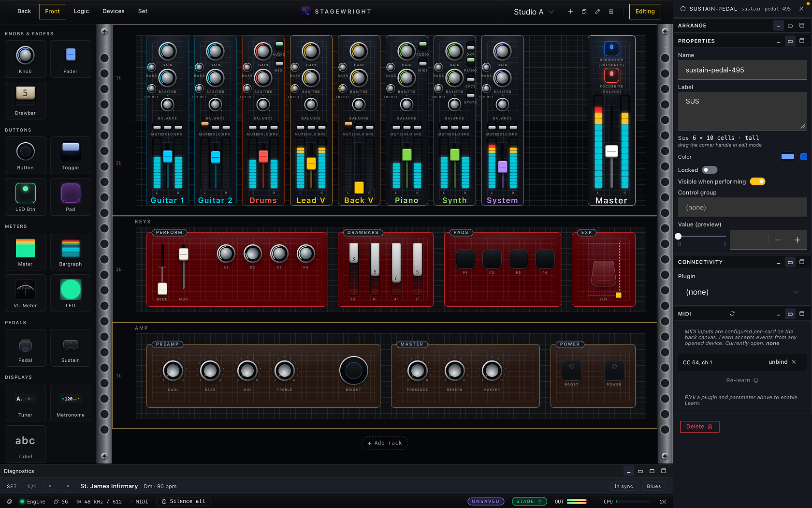The image size is (812, 508).
Task: Open the Studio A rackspace dropdown
Action: [x=534, y=12]
